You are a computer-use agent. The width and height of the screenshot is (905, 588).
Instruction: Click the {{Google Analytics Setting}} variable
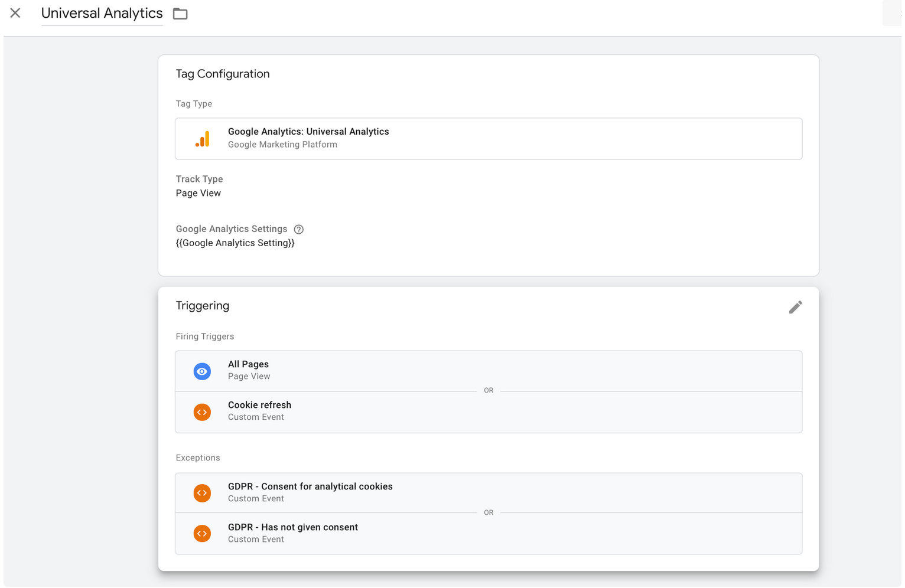tap(235, 243)
